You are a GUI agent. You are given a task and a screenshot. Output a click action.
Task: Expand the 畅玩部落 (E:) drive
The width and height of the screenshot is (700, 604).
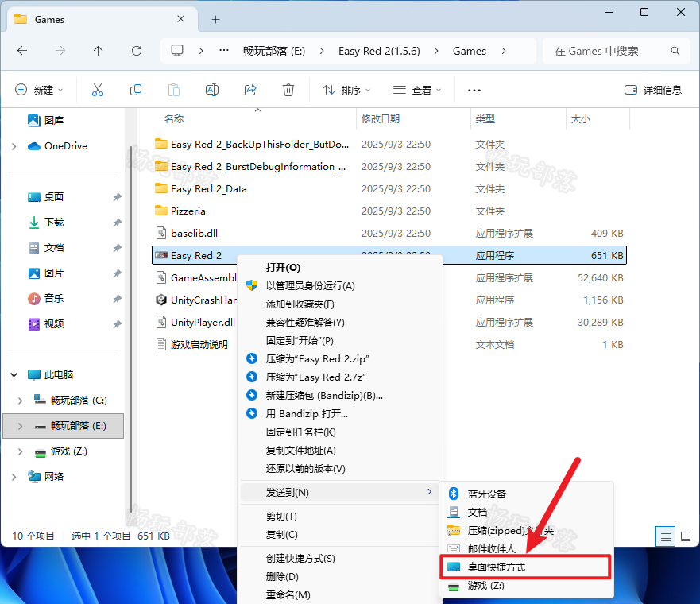(x=20, y=426)
